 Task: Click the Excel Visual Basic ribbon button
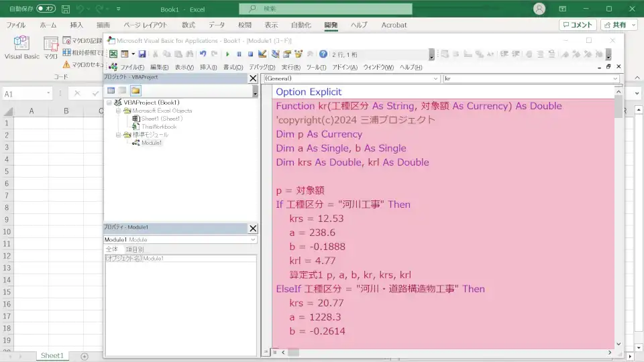21,48
